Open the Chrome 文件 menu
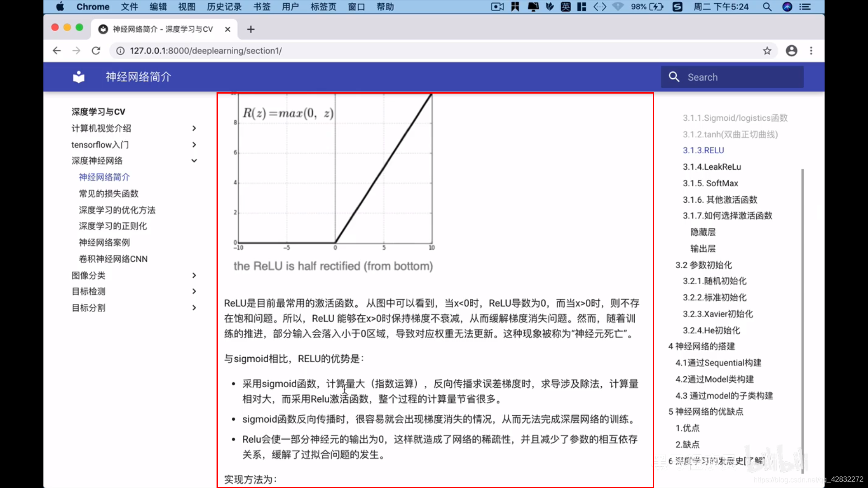Screen dimensions: 868x488 point(129,7)
